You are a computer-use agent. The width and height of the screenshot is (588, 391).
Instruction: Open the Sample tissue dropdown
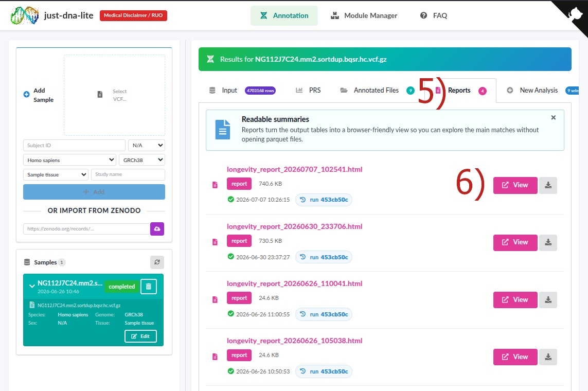(x=56, y=175)
